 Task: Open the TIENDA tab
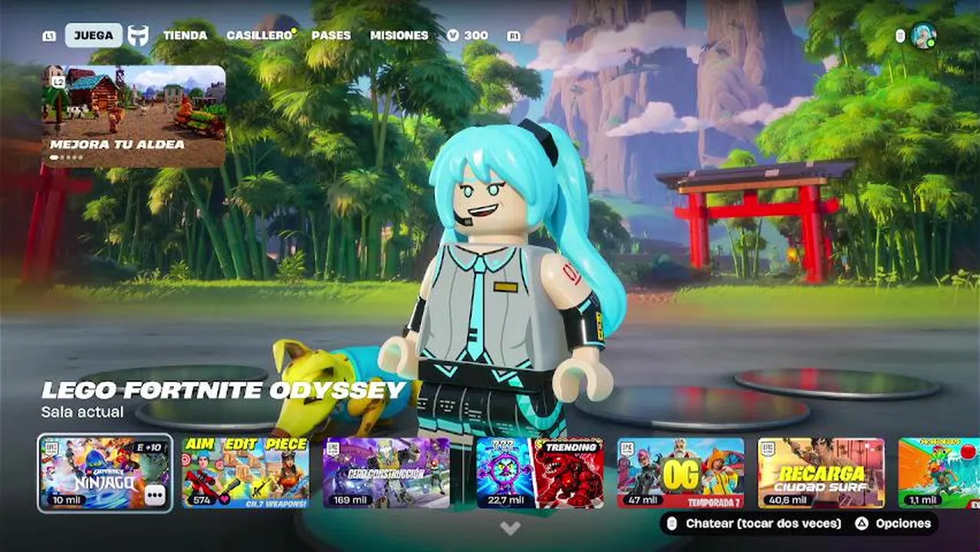[185, 35]
